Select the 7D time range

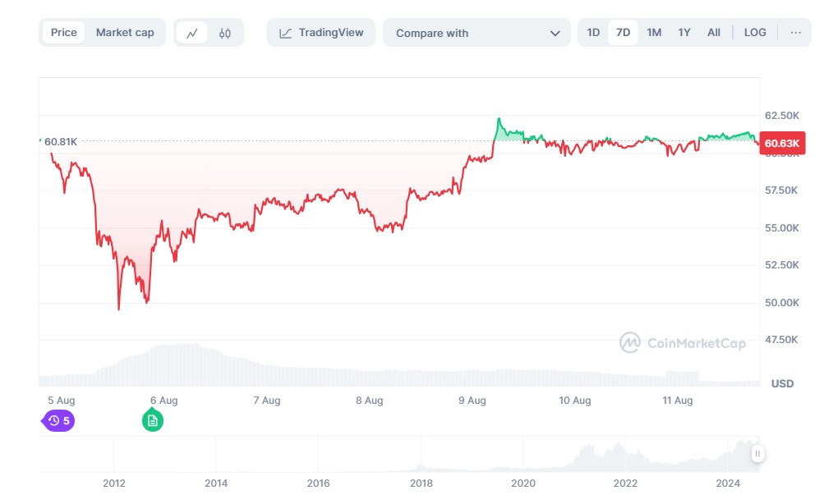point(623,33)
